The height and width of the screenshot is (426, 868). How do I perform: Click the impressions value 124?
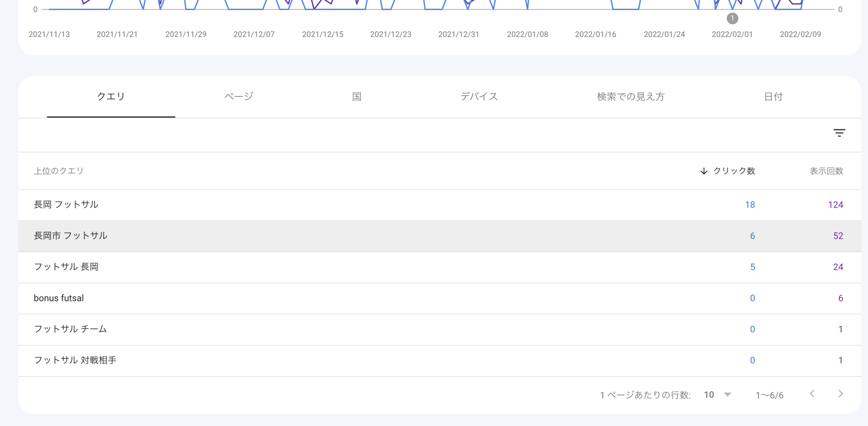click(835, 205)
